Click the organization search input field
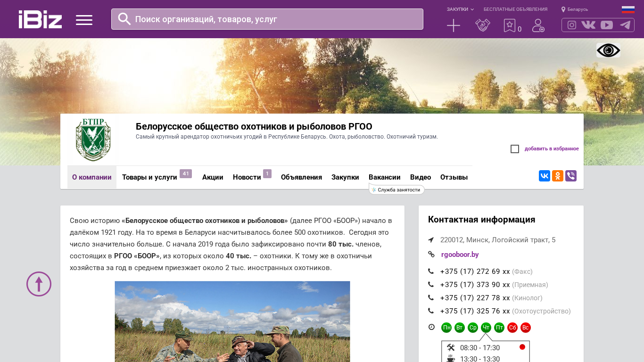Image resolution: width=644 pixels, height=362 pixels. click(x=273, y=19)
